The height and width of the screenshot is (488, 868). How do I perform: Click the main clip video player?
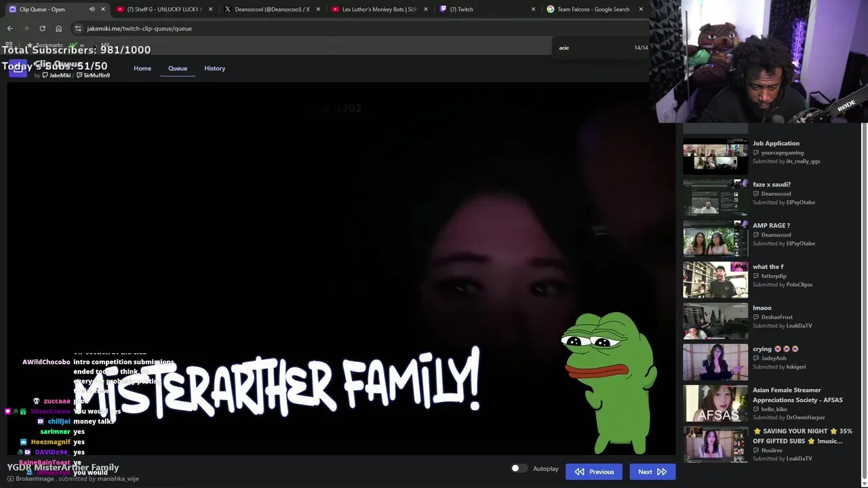(341, 268)
